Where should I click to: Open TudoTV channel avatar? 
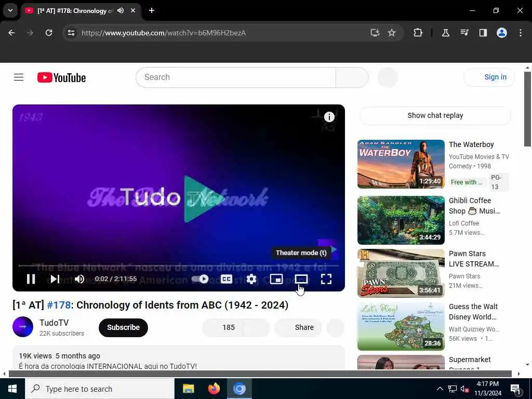pyautogui.click(x=23, y=327)
